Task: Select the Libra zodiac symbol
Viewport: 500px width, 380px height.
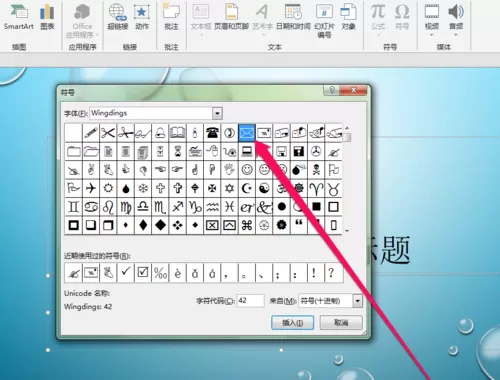Action: (143, 207)
